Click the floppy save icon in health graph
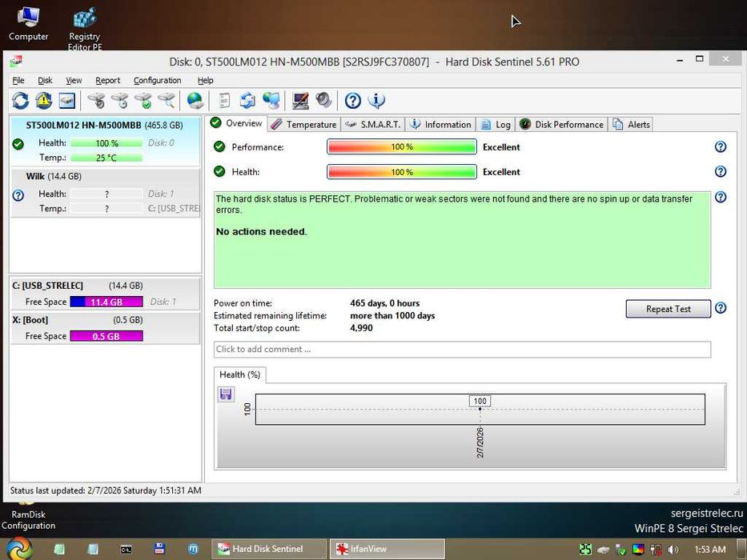Image resolution: width=747 pixels, height=560 pixels. coord(226,394)
